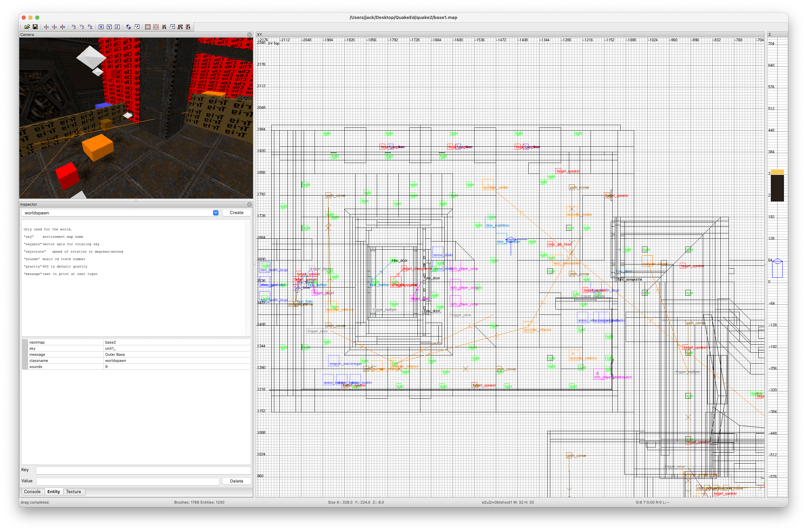Click the func_train entity label
This screenshot has width=807, height=532.
pos(305,301)
